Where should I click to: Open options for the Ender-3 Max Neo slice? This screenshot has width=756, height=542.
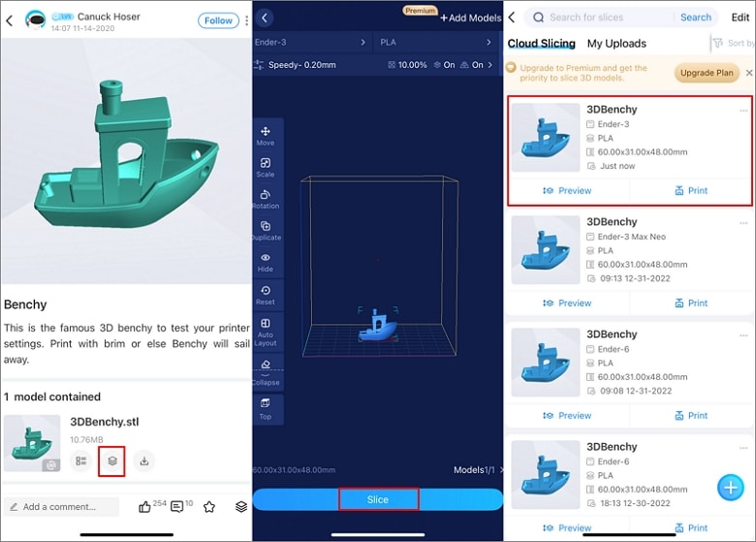point(743,223)
